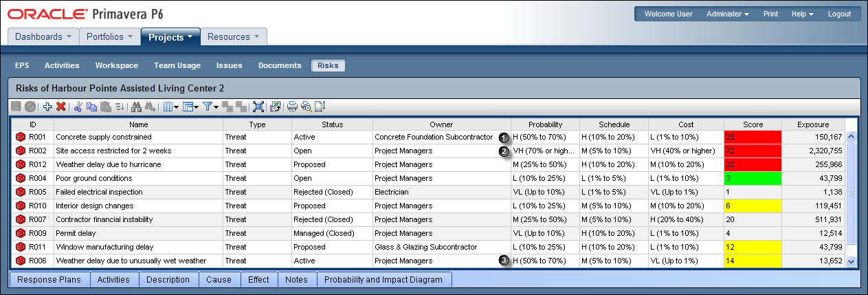Click the table scrollbar down arrow

(852, 261)
